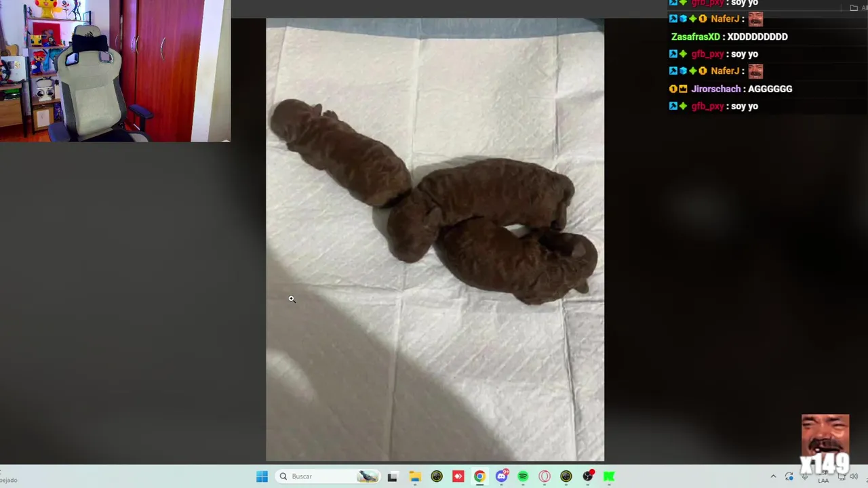Click the puppies image in the viewer

(435, 240)
